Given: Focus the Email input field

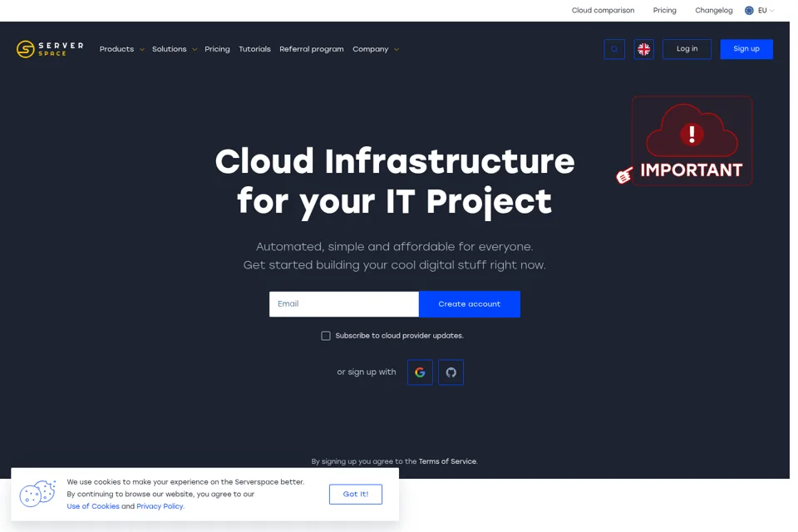Looking at the screenshot, I should 344,304.
